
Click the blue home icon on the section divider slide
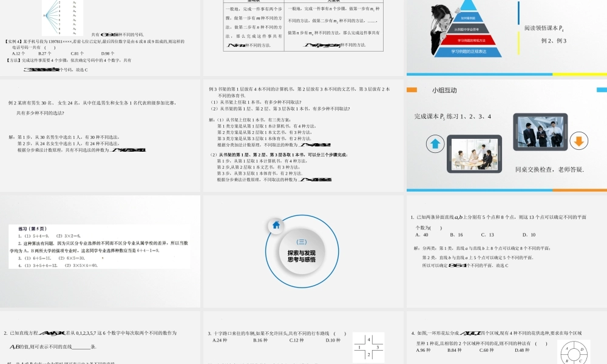(x=275, y=224)
